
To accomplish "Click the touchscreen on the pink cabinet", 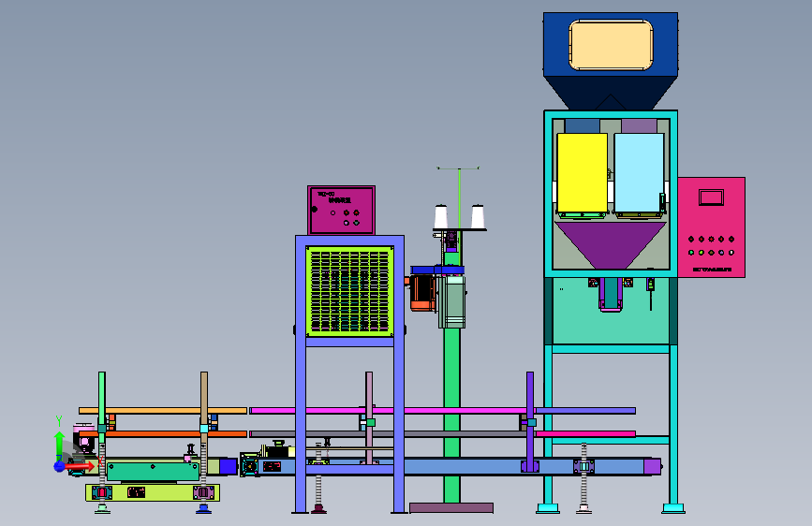I will [711, 197].
